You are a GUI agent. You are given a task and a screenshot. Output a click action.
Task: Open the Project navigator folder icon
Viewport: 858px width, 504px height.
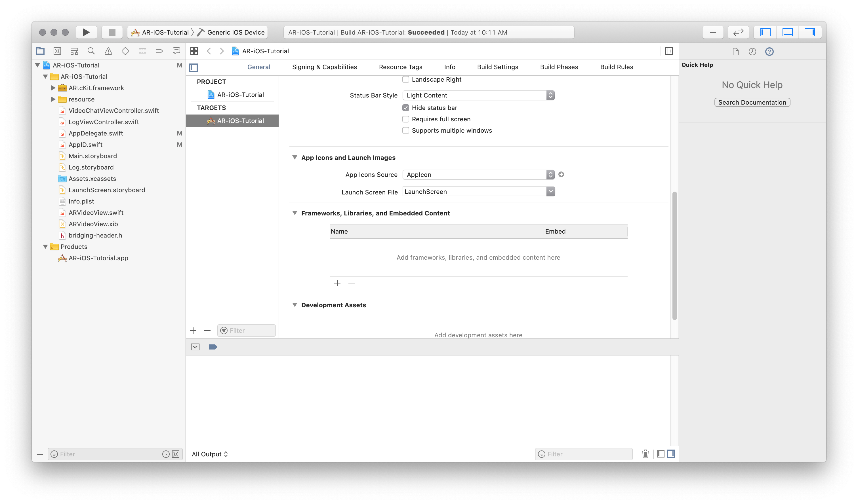40,51
